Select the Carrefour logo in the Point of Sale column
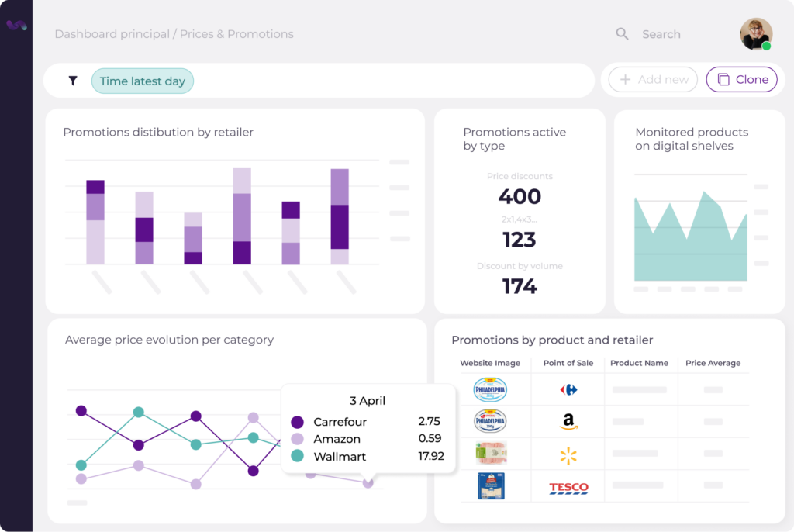Screen dimensions: 794x532 coord(568,389)
